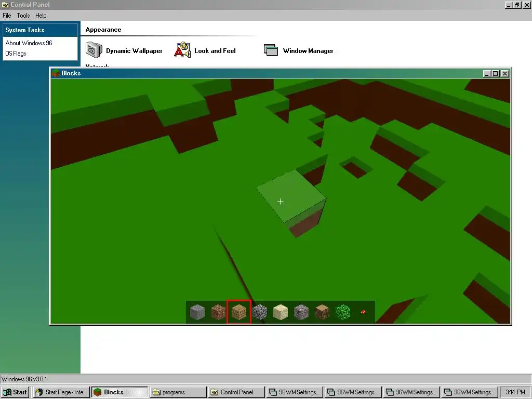Screen dimensions: 532x399
Task: Close the Control Panel window
Action: tap(527, 5)
